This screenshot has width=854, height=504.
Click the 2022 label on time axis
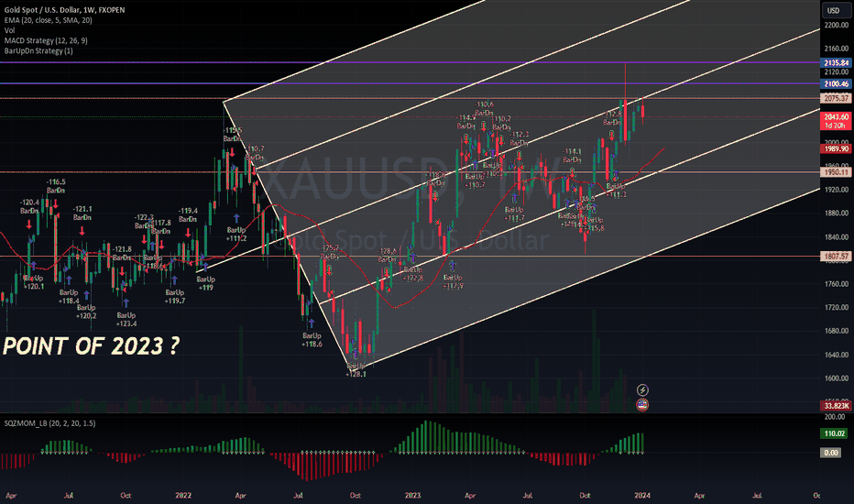183,495
